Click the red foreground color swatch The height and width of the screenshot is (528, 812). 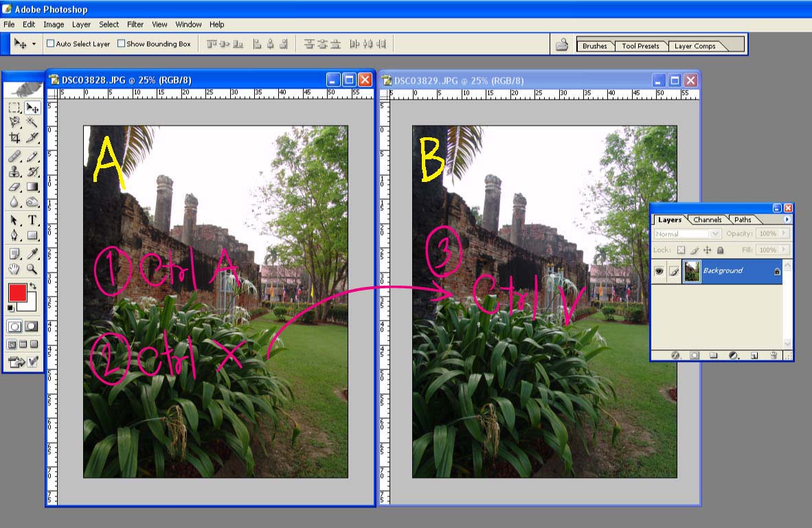[17, 293]
